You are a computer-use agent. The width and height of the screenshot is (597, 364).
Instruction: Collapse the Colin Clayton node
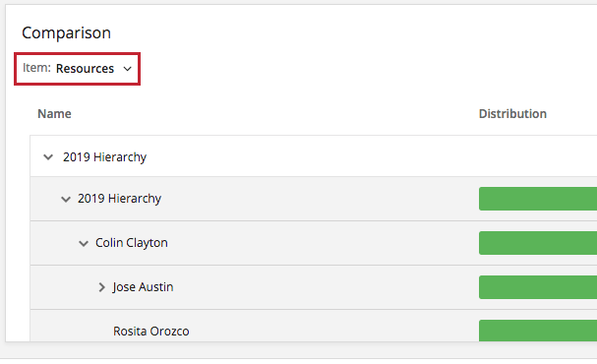(x=84, y=243)
